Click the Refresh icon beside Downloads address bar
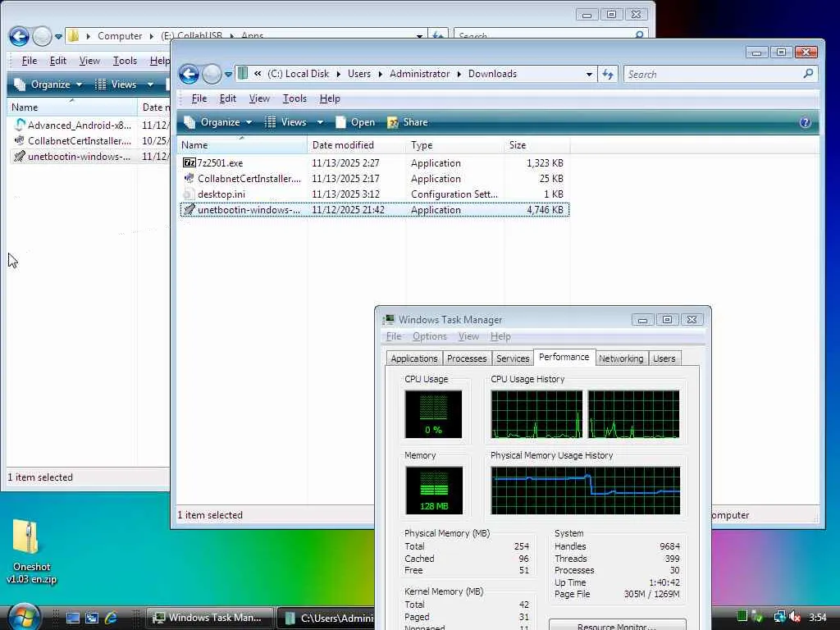The image size is (840, 630). click(608, 74)
